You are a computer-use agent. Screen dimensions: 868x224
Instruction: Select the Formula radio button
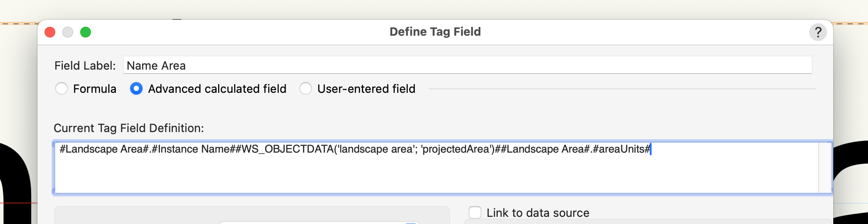click(61, 89)
